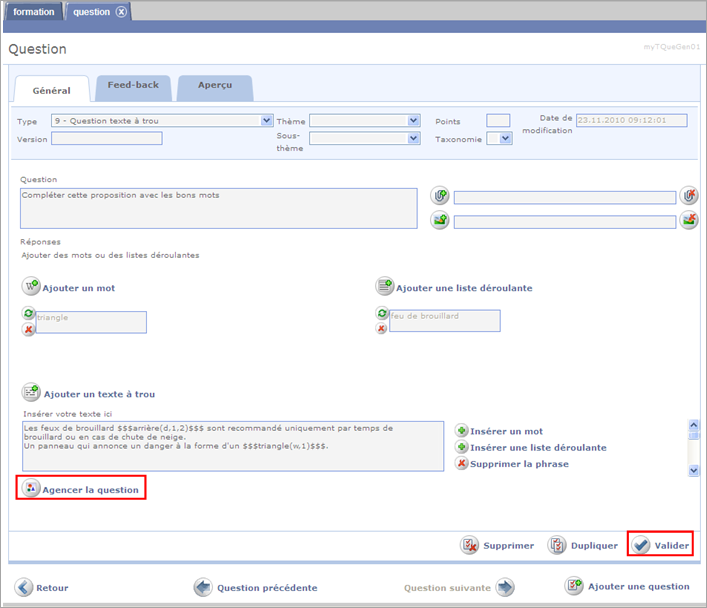The image size is (707, 608).
Task: Refresh the 'feu de brouillard' list entry
Action: (x=382, y=314)
